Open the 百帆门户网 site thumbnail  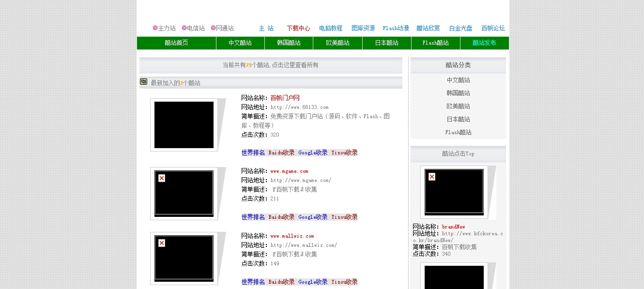tap(184, 125)
